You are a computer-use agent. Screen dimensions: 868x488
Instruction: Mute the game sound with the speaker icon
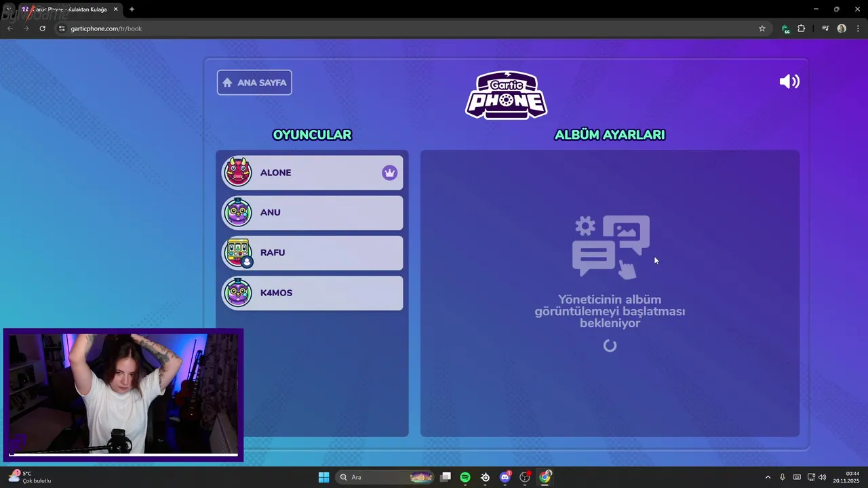[789, 82]
